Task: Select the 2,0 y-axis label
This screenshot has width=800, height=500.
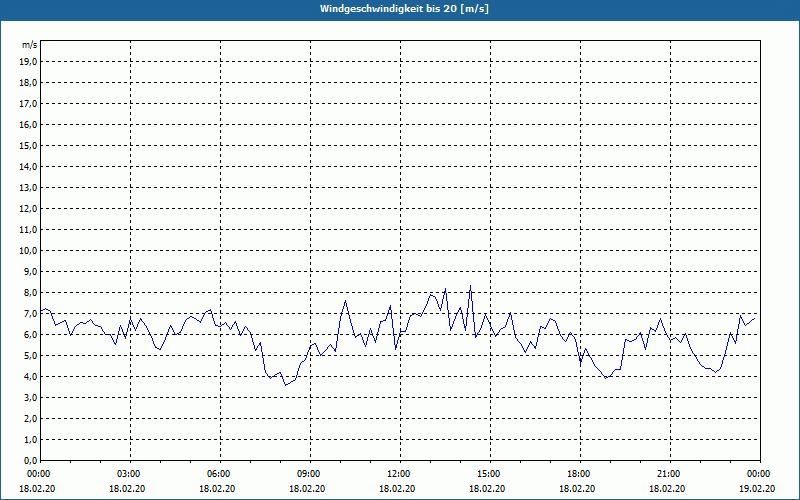Action: pos(31,418)
